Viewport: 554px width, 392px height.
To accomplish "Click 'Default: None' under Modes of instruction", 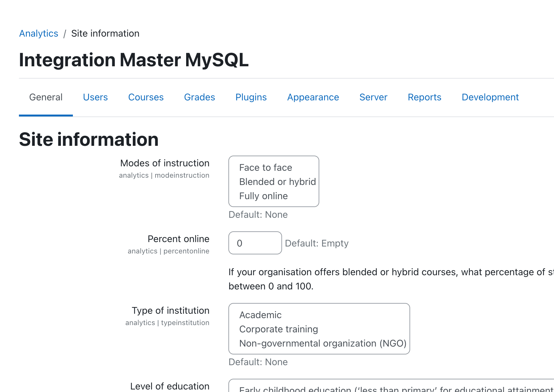I will pyautogui.click(x=258, y=215).
